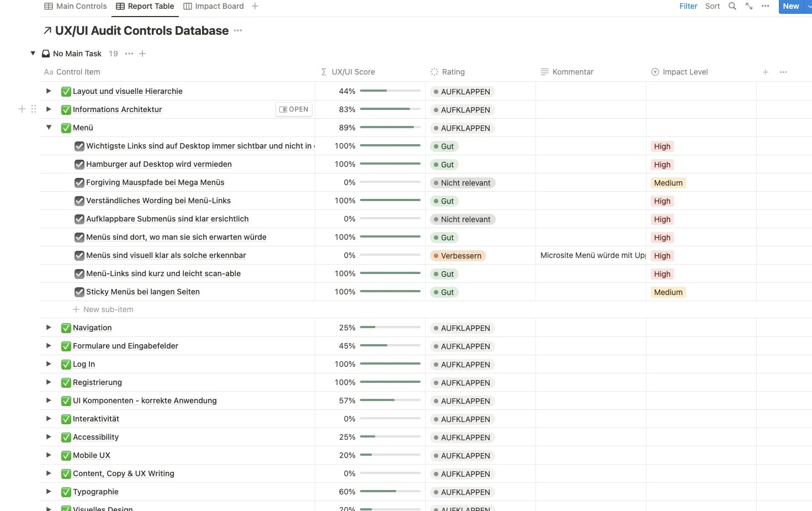812x511 pixels.
Task: Collapse the Menü row
Action: [49, 128]
